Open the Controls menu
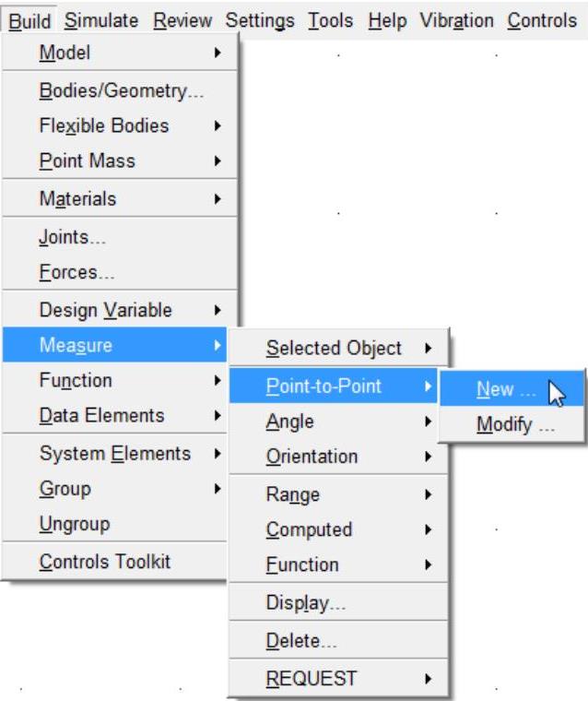The width and height of the screenshot is (588, 701). [542, 19]
